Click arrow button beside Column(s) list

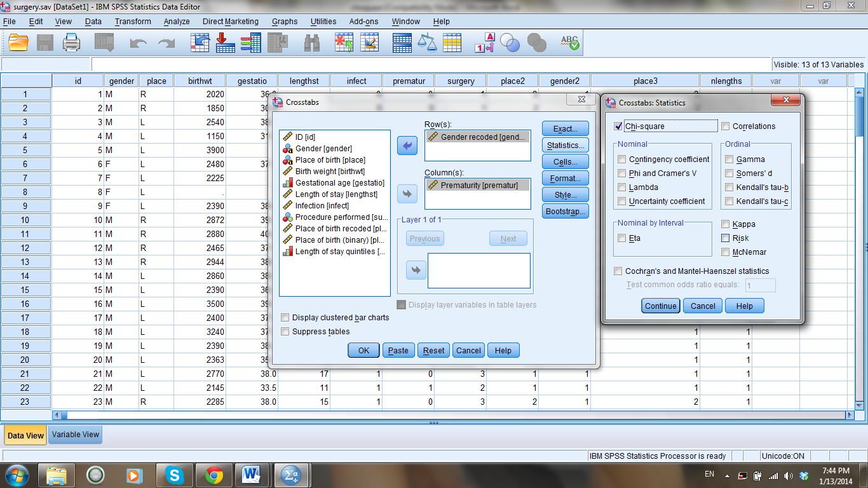tap(407, 194)
